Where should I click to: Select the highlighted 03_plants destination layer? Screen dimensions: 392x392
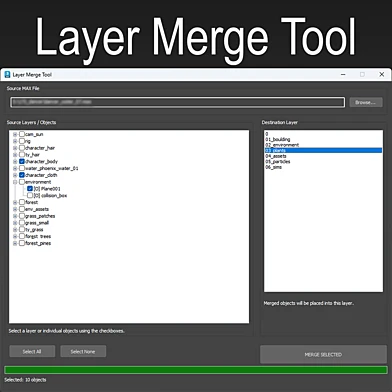coord(323,150)
